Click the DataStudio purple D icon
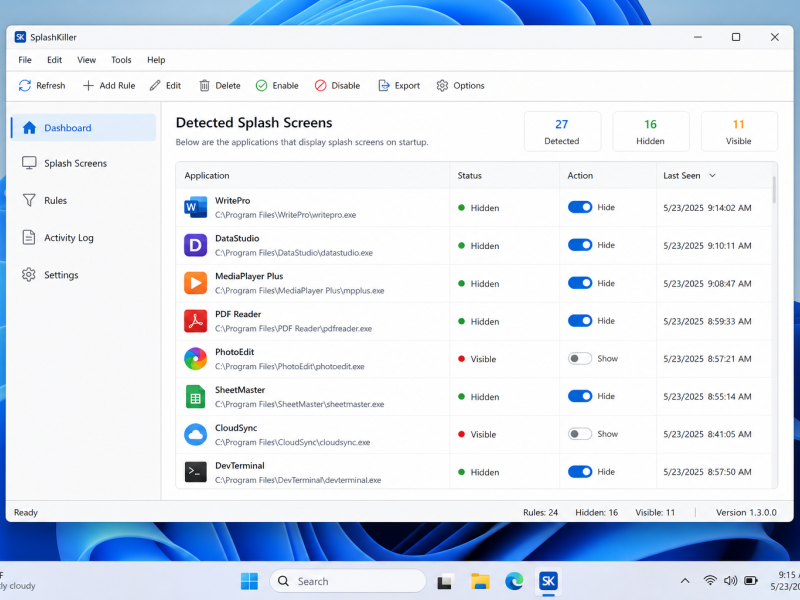Screen dimensions: 800x600 coord(195,245)
